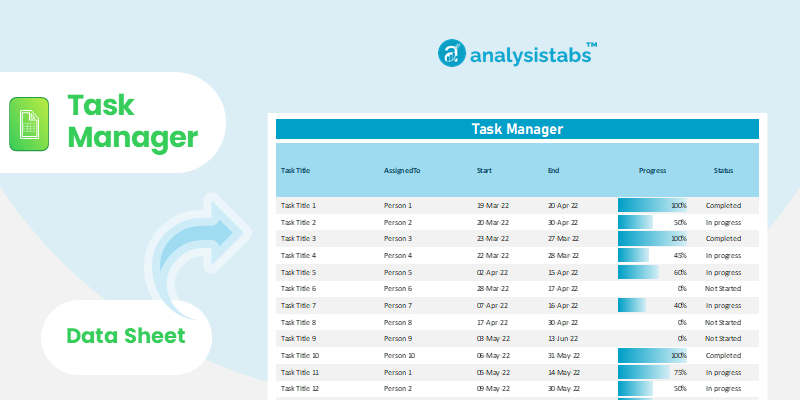This screenshot has height=400, width=800.
Task: Click the End column header
Action: pyautogui.click(x=554, y=170)
